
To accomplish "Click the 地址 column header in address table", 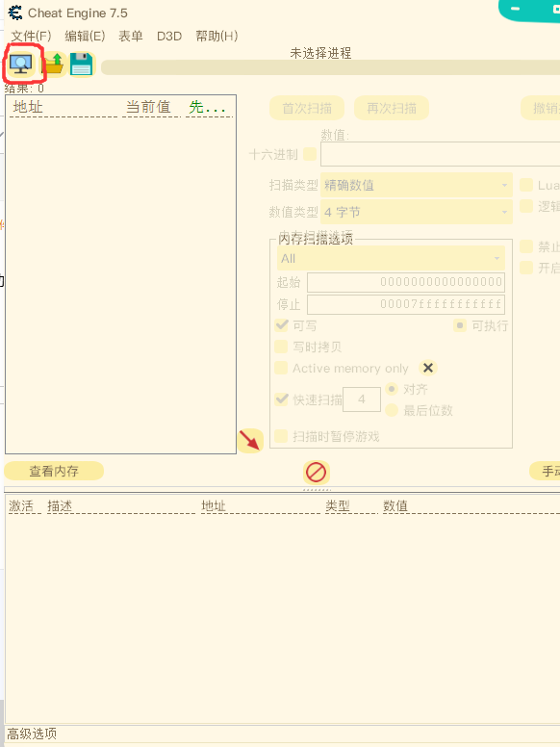I will coord(213,506).
